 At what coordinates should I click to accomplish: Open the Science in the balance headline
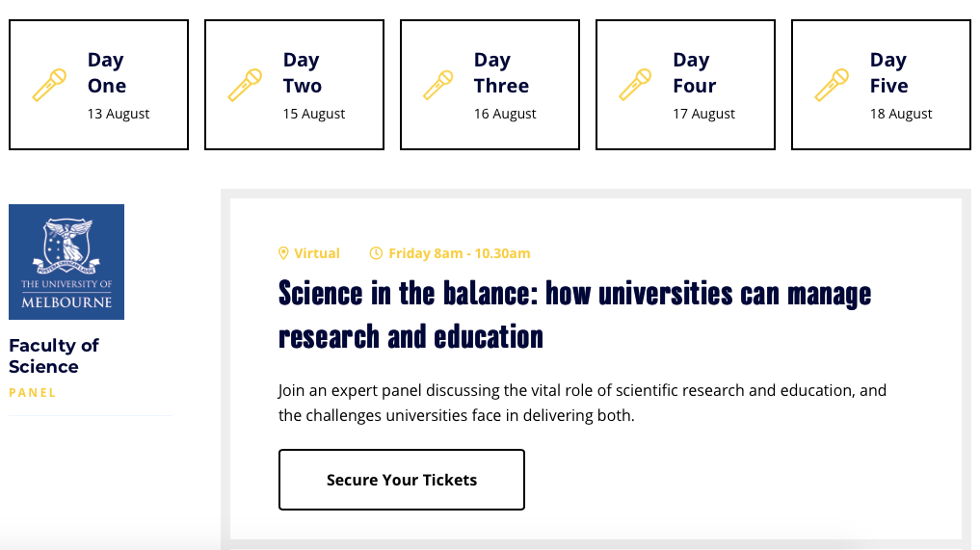pos(574,314)
